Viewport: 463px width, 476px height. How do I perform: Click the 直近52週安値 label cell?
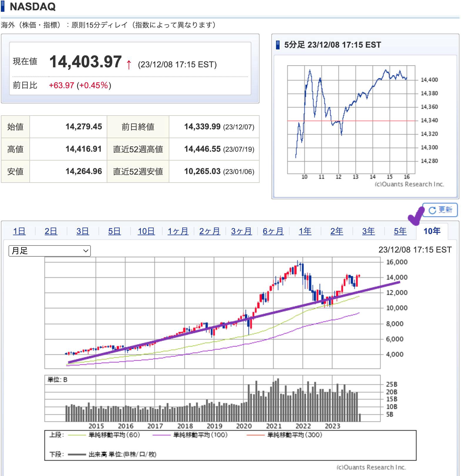[x=138, y=171]
